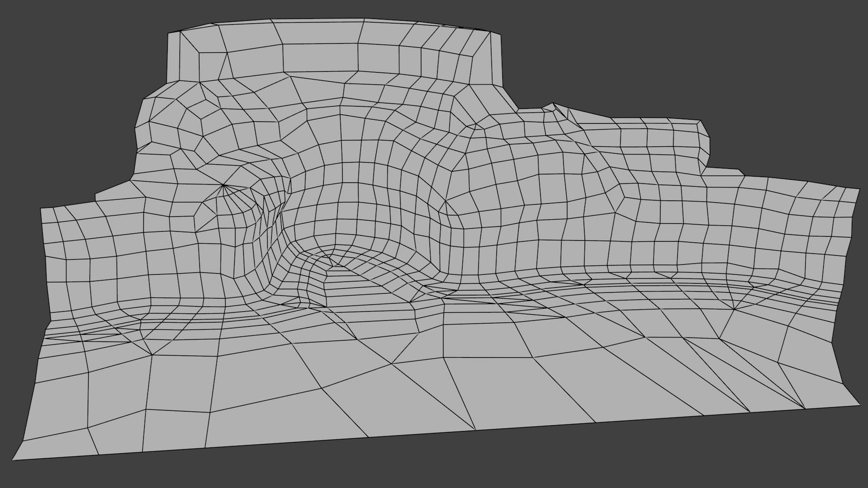The width and height of the screenshot is (868, 488).
Task: Select converging vertex on bottom edge center
Action: click(476, 430)
